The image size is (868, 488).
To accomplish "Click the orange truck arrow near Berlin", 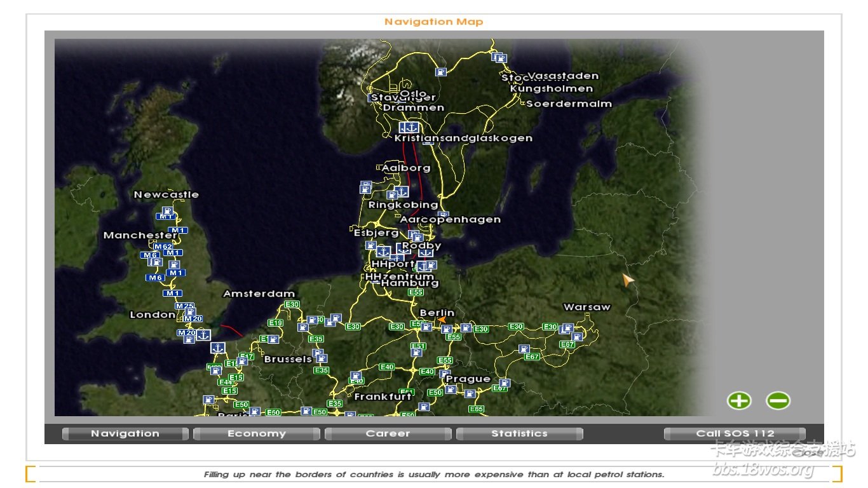I will 442,321.
